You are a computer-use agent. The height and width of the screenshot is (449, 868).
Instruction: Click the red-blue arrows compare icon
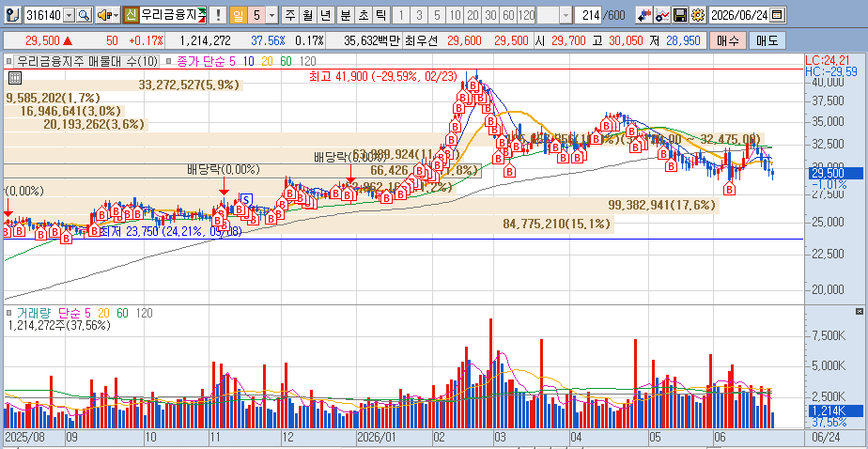coord(643,16)
